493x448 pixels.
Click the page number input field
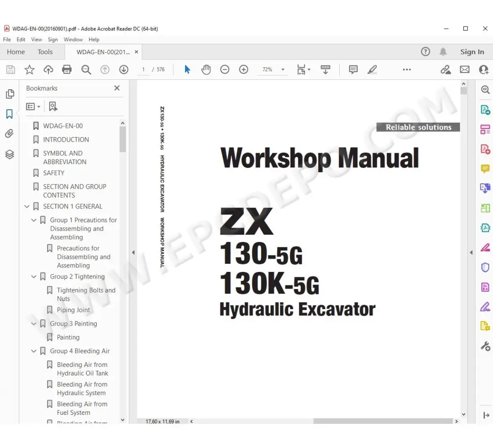pos(143,69)
